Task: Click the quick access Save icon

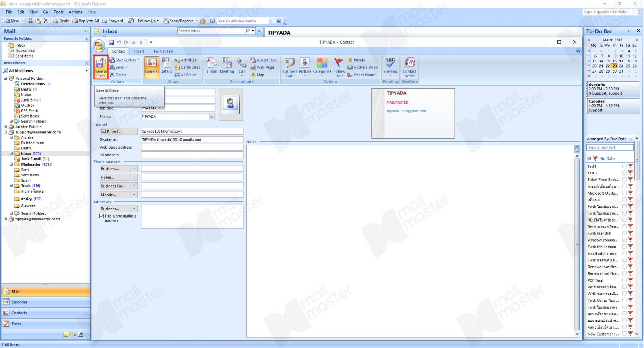Action: tap(111, 42)
